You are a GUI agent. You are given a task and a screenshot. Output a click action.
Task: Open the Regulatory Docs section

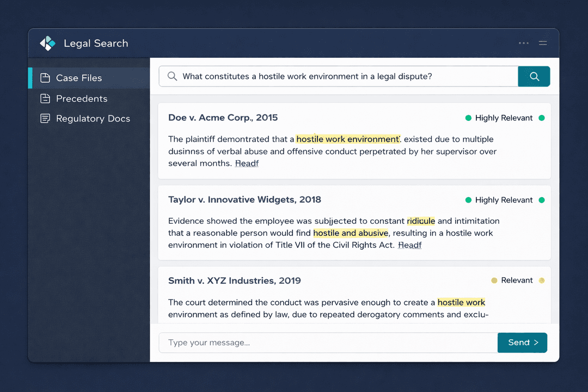tap(93, 118)
